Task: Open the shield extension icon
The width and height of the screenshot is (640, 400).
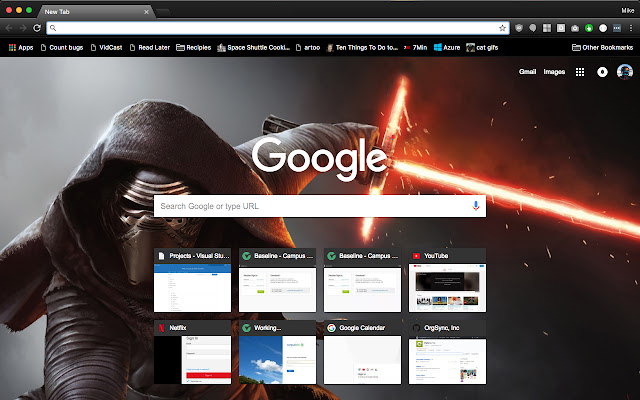Action: (x=519, y=28)
